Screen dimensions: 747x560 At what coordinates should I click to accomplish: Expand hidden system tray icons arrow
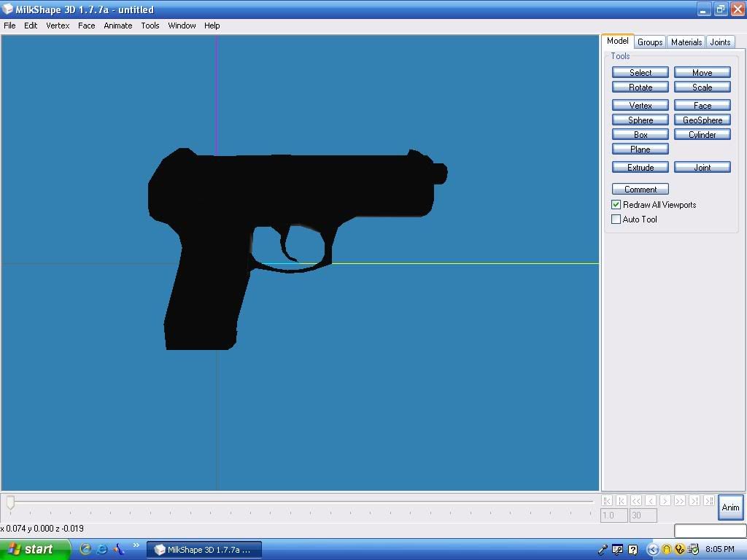point(652,550)
